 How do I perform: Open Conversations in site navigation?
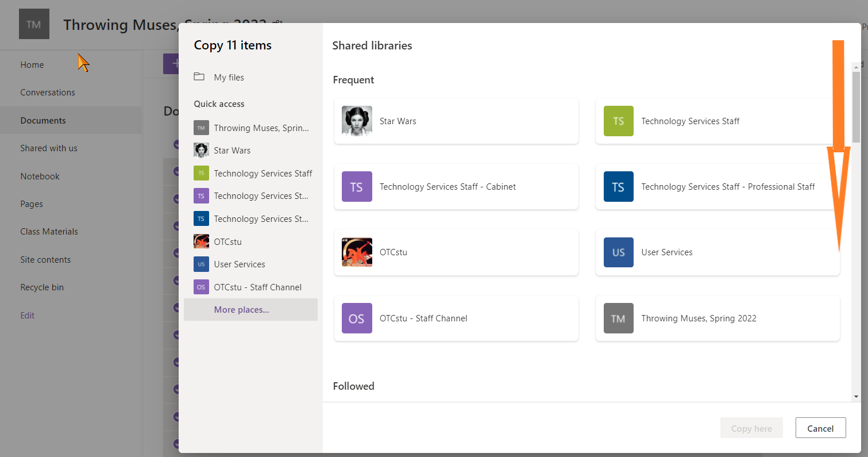click(x=48, y=93)
